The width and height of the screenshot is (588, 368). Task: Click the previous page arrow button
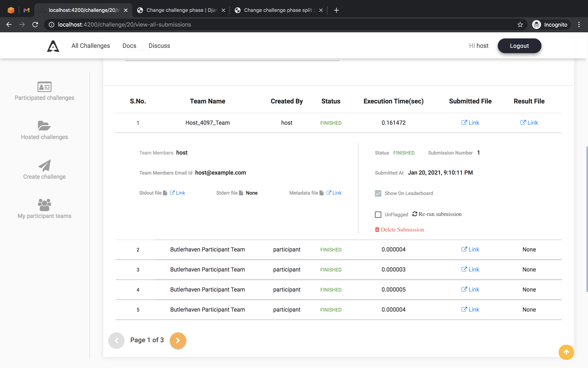tap(116, 340)
